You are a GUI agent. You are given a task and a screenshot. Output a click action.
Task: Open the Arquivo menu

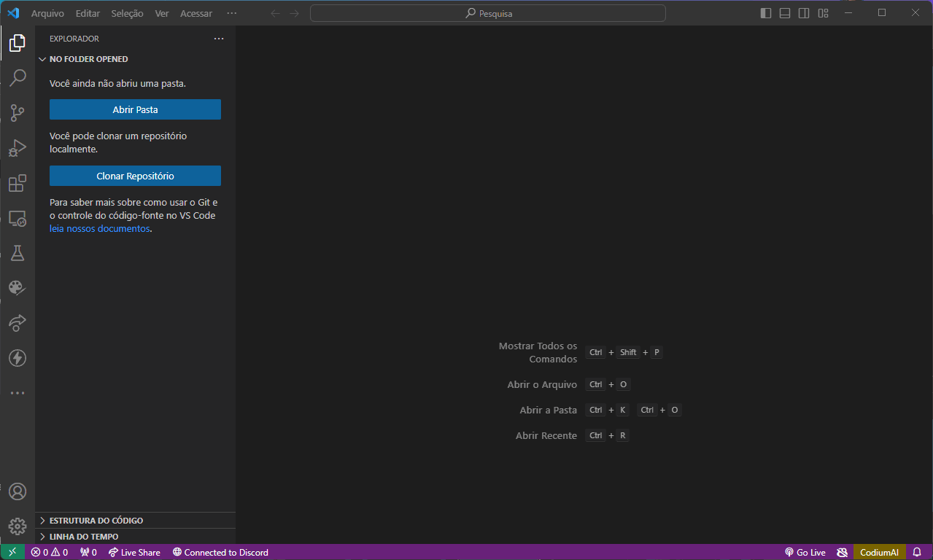coord(47,13)
